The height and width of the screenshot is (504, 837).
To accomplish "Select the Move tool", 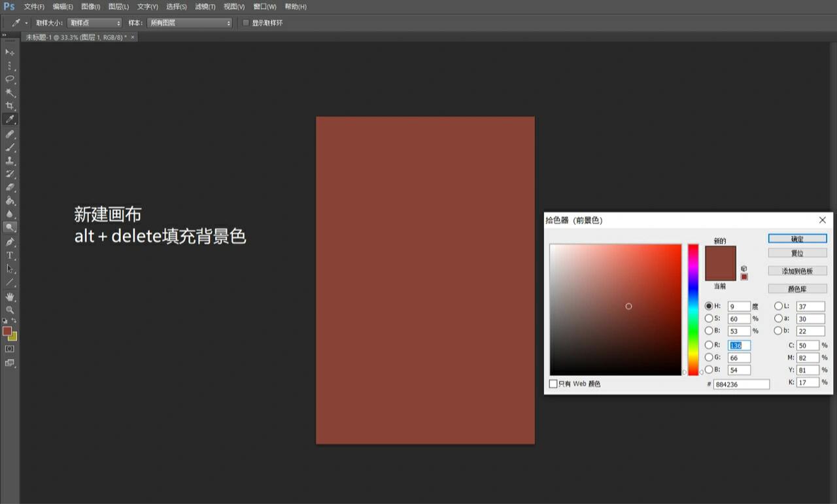I will point(10,52).
